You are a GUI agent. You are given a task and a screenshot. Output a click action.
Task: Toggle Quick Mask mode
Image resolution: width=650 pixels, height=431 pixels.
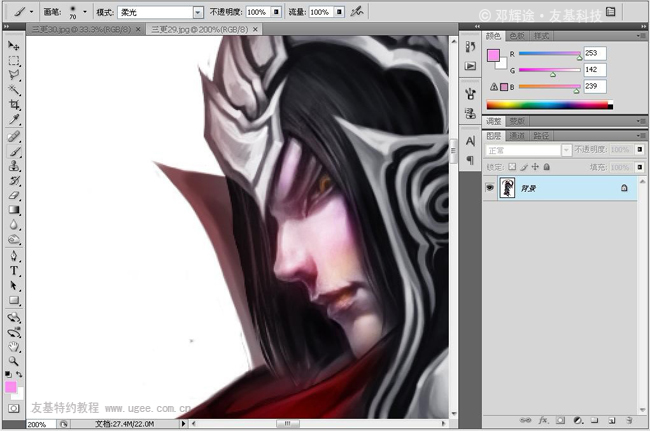point(14,409)
